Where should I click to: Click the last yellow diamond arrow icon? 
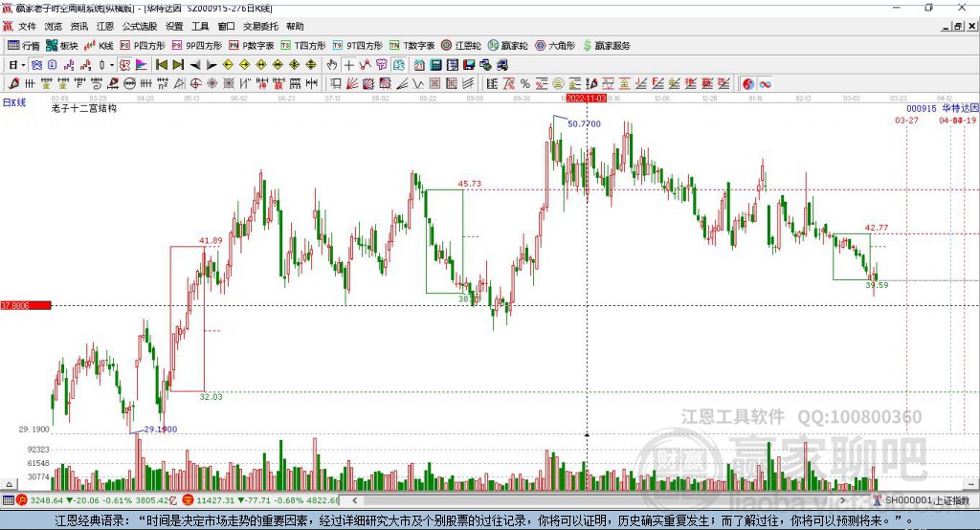(311, 65)
